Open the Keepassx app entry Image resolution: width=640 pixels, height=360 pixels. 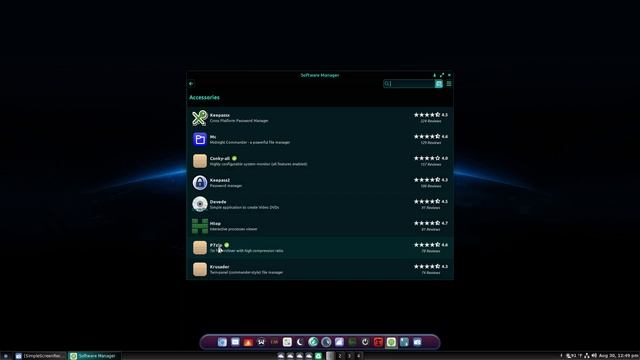coord(320,118)
